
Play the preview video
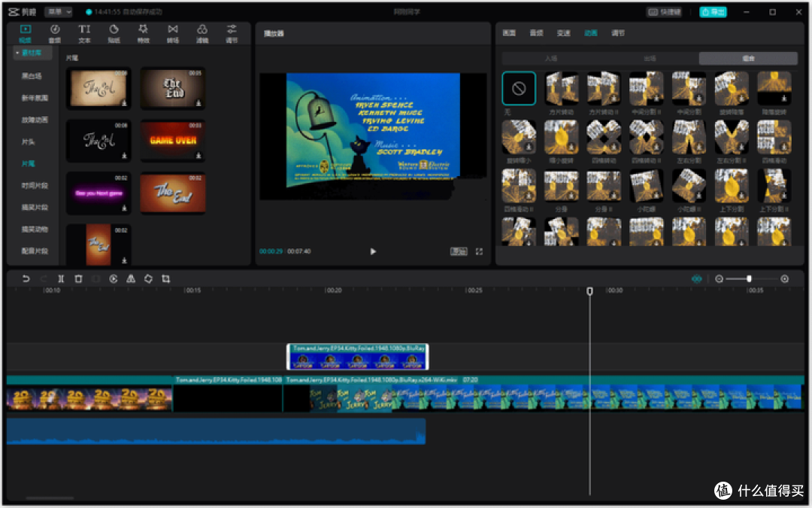click(373, 251)
